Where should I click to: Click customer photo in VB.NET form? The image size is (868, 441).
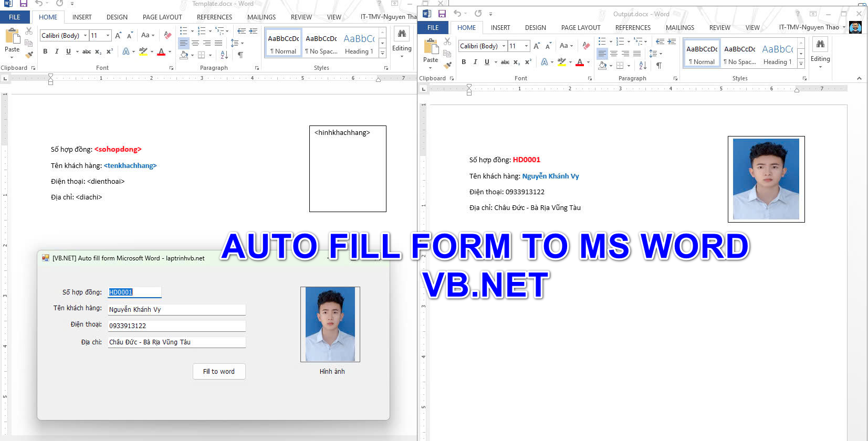(330, 324)
